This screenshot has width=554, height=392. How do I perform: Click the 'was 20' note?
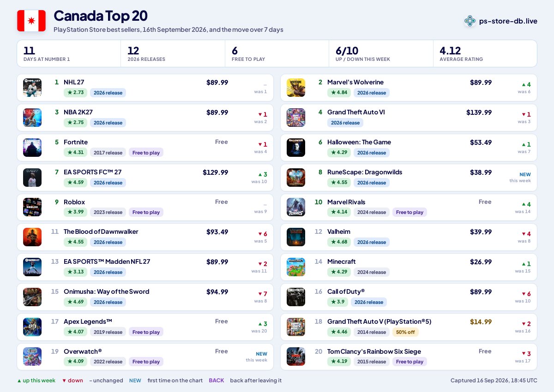coord(259,331)
